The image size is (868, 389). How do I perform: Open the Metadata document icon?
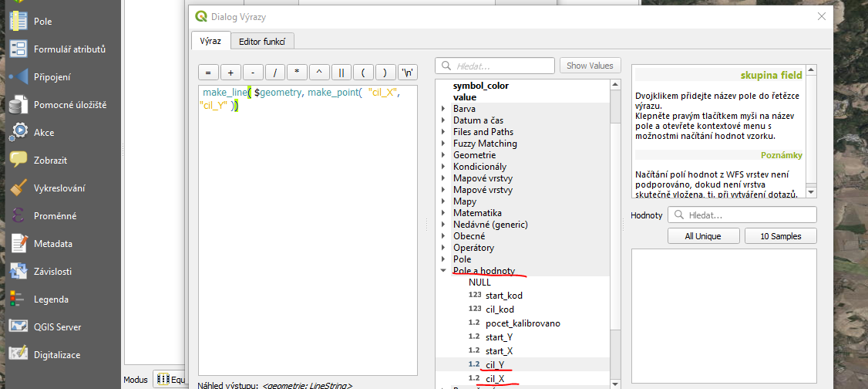pos(19,244)
